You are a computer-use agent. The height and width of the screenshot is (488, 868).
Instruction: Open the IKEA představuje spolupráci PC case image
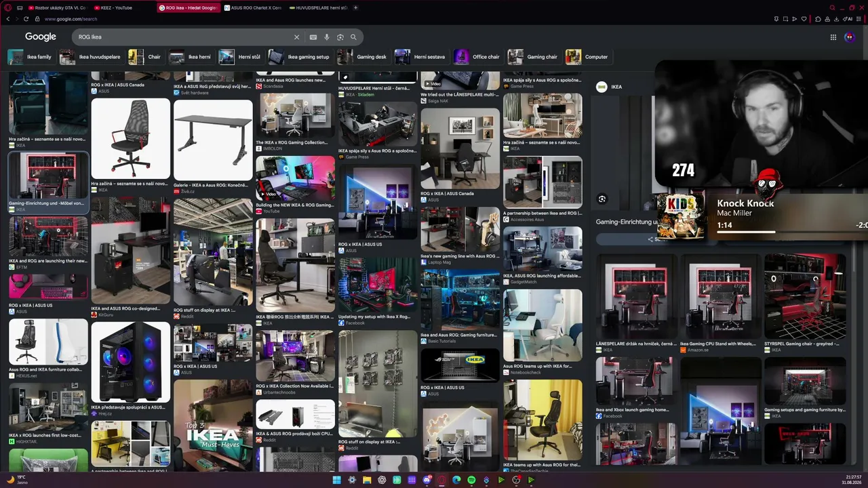click(x=131, y=363)
